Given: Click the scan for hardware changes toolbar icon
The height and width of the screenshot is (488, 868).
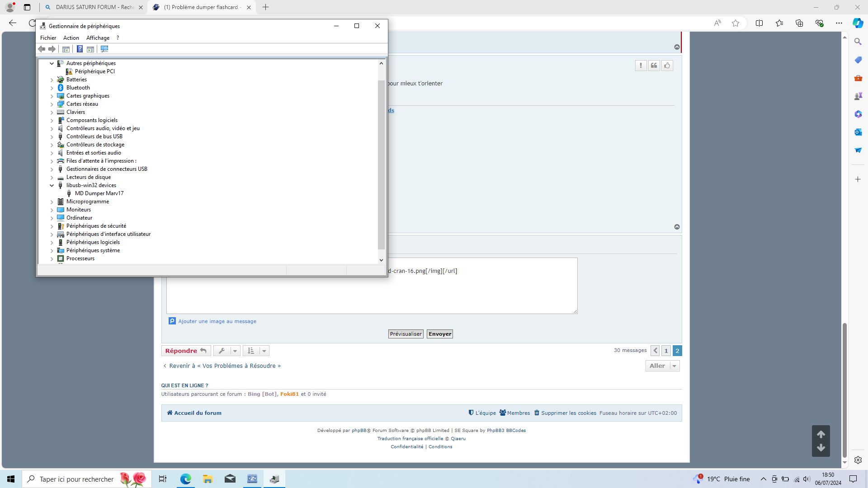Looking at the screenshot, I should 104,49.
